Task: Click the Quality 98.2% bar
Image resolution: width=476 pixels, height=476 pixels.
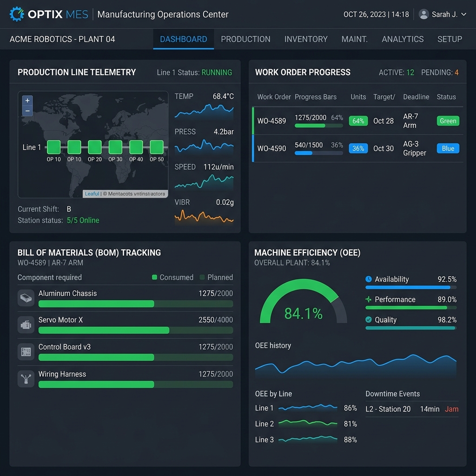Action: click(x=411, y=328)
